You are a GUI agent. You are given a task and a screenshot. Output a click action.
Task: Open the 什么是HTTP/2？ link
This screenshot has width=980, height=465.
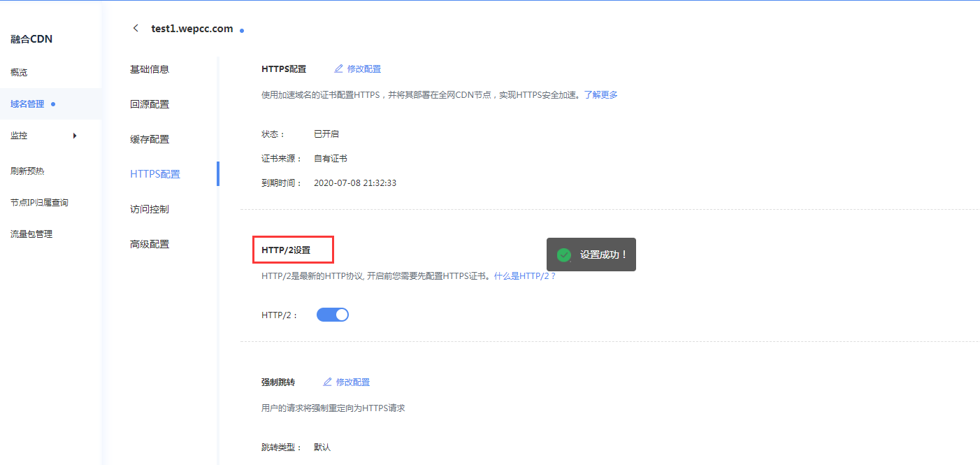coord(525,276)
